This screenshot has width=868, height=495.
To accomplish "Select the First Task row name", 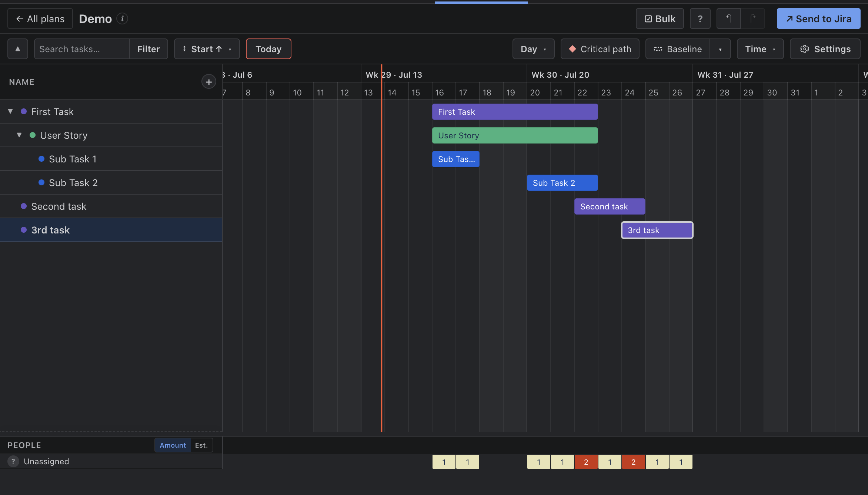I will (52, 111).
